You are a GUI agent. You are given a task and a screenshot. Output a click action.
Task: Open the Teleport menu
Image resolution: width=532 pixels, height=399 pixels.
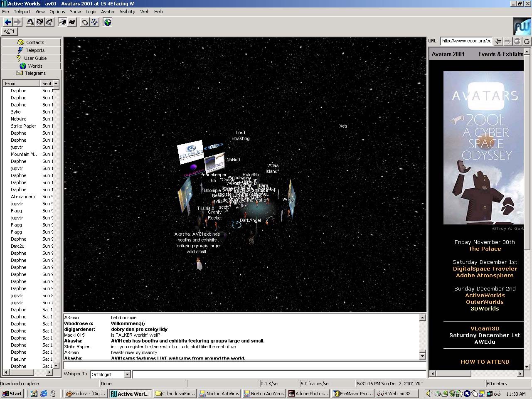click(22, 12)
